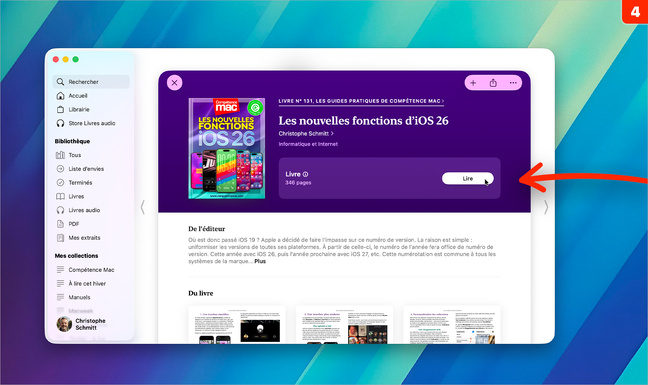Close the book detail sheet with X
The width and height of the screenshot is (648, 385).
pyautogui.click(x=174, y=83)
